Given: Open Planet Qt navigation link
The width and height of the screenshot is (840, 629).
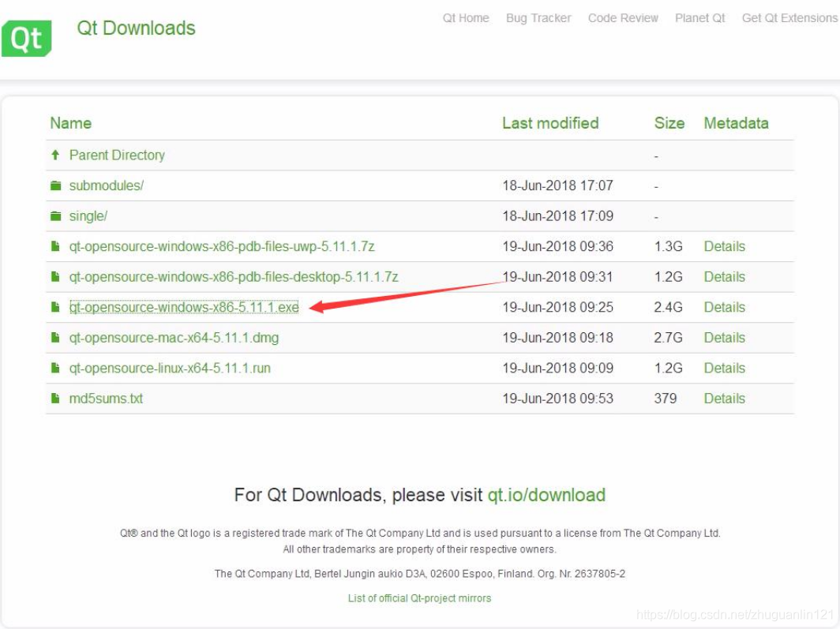Looking at the screenshot, I should click(x=699, y=18).
